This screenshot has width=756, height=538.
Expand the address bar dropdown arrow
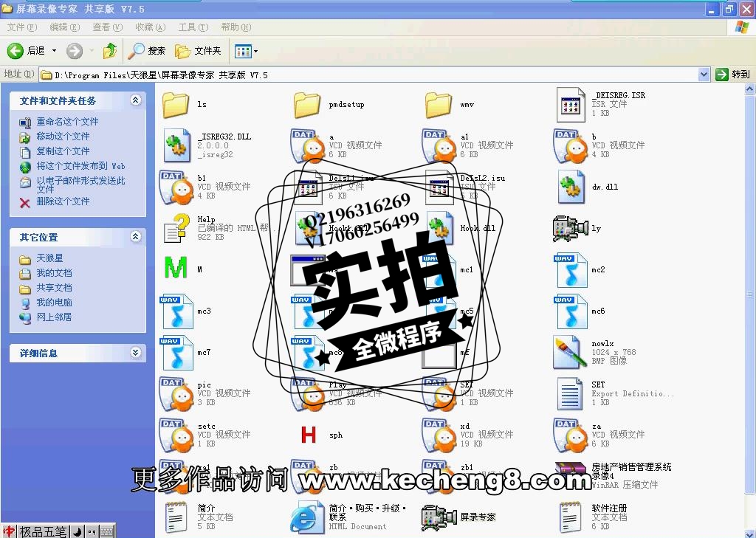pos(704,75)
